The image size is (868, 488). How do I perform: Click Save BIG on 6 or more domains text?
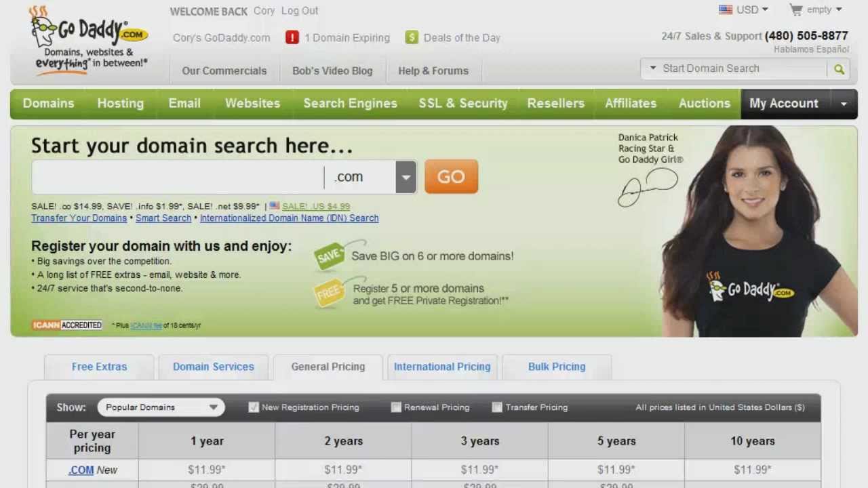[x=433, y=256]
